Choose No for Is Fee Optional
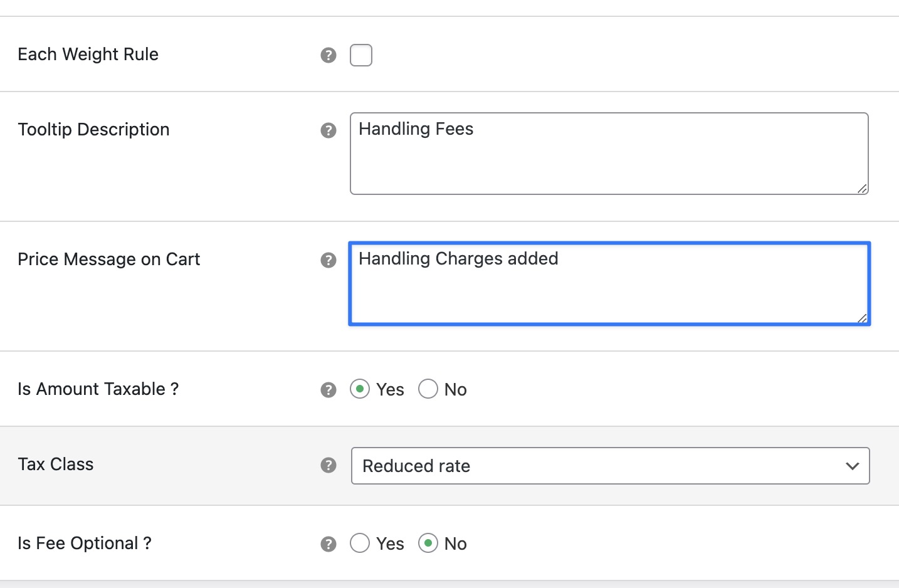Image resolution: width=899 pixels, height=588 pixels. click(x=428, y=543)
